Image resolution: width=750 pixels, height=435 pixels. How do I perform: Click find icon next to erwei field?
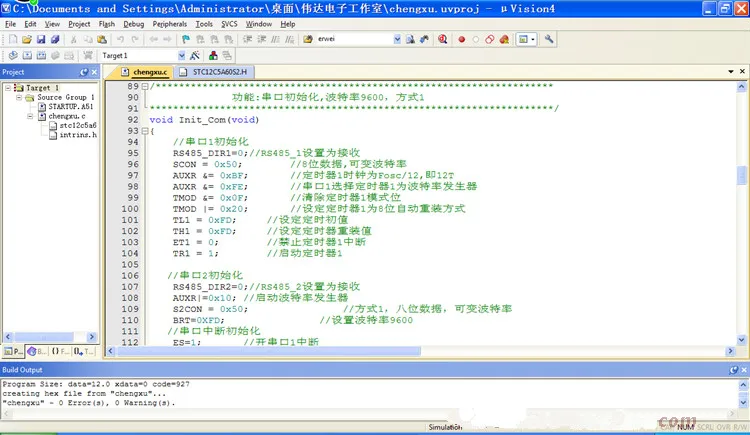pos(410,39)
